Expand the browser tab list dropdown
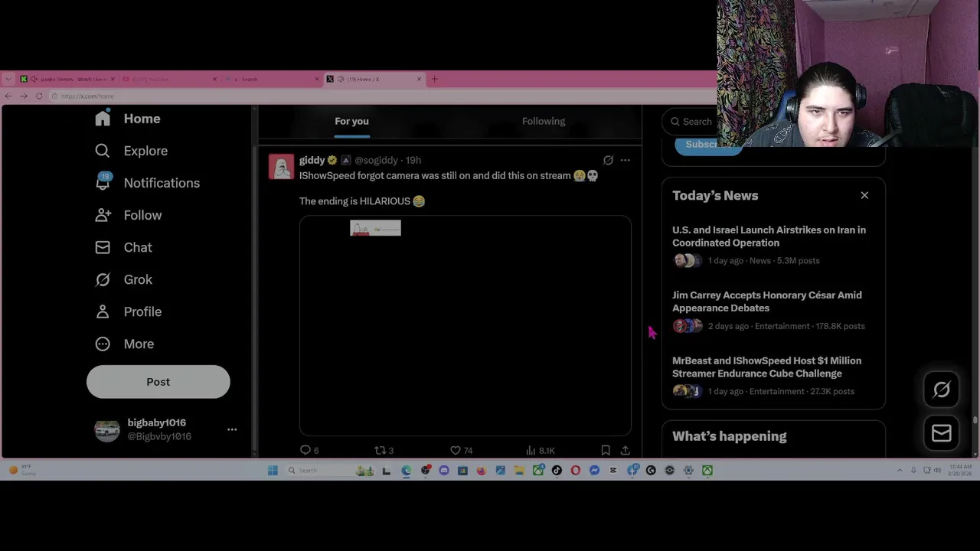The height and width of the screenshot is (551, 980). point(8,79)
